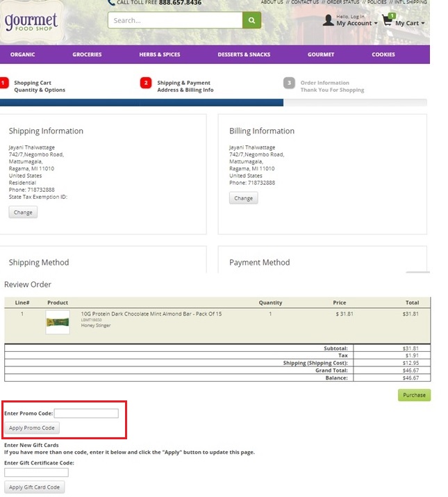Click the green Purchase button

[414, 396]
